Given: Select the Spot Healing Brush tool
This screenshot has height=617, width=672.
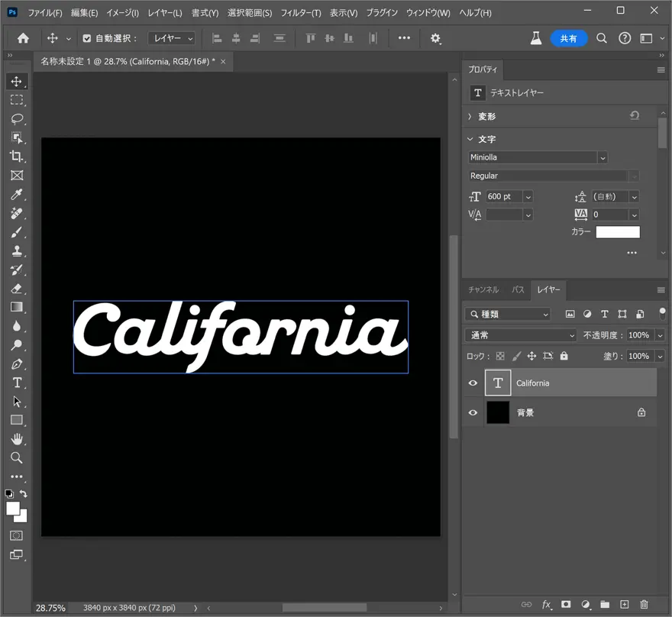Looking at the screenshot, I should tap(17, 213).
